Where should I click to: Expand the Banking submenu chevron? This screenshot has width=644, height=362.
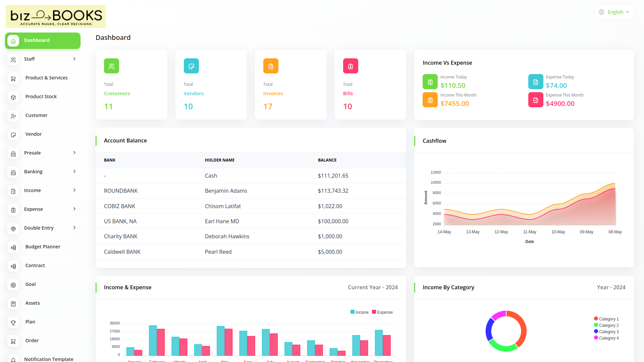pos(74,171)
